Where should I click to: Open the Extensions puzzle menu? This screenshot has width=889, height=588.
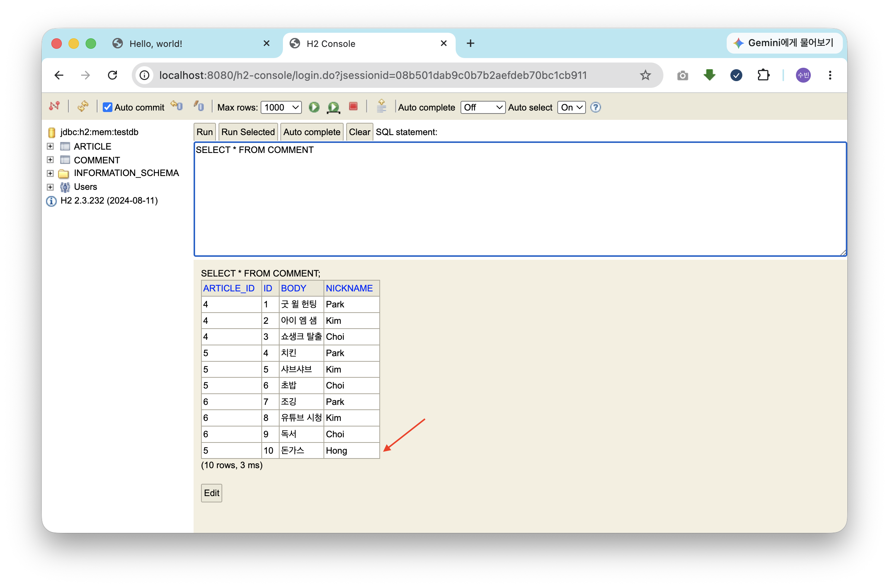(x=763, y=76)
